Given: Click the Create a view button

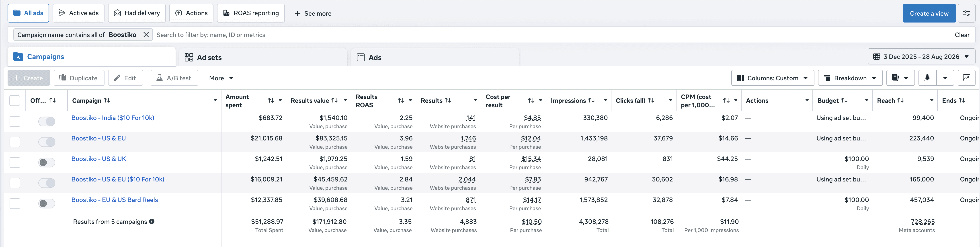Looking at the screenshot, I should point(929,13).
